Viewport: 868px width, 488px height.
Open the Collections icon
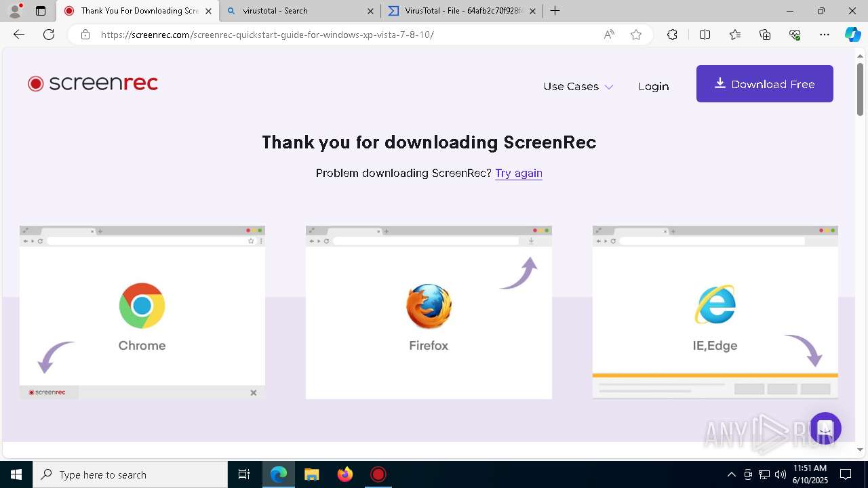pyautogui.click(x=765, y=35)
